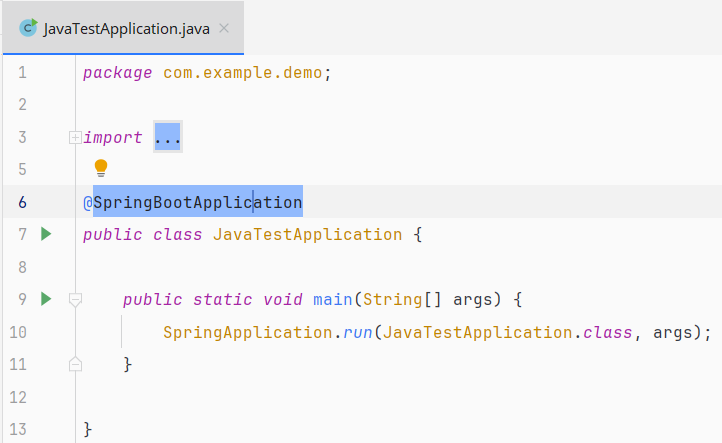The height and width of the screenshot is (443, 722).
Task: Collapse the main method at line 9
Action: pyautogui.click(x=75, y=300)
